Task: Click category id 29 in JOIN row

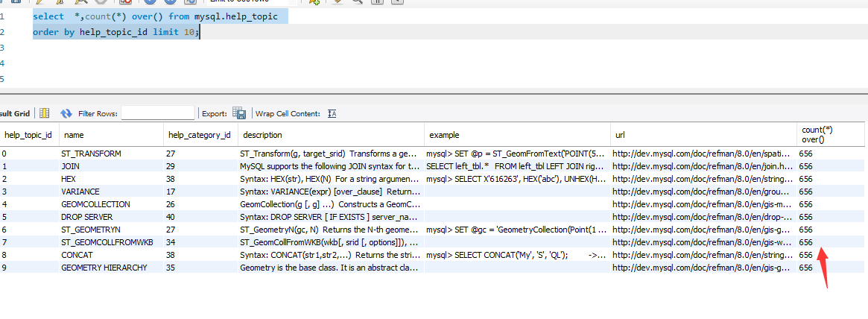Action: (201, 165)
